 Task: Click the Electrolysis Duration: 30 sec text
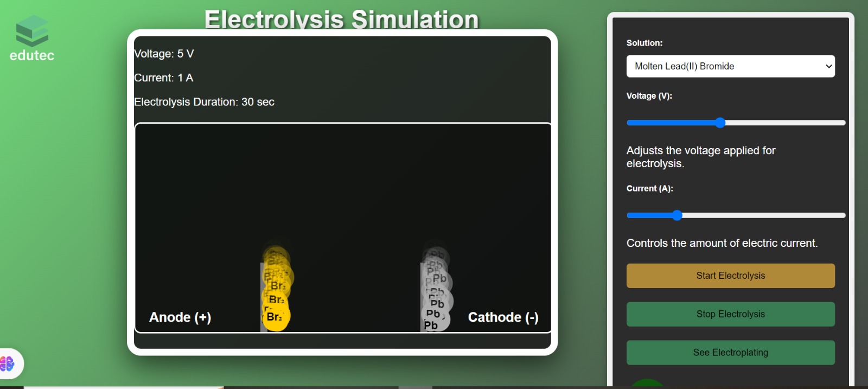[205, 102]
